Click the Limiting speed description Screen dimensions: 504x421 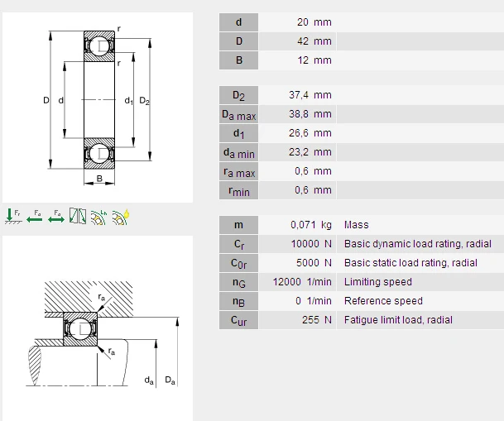(377, 282)
